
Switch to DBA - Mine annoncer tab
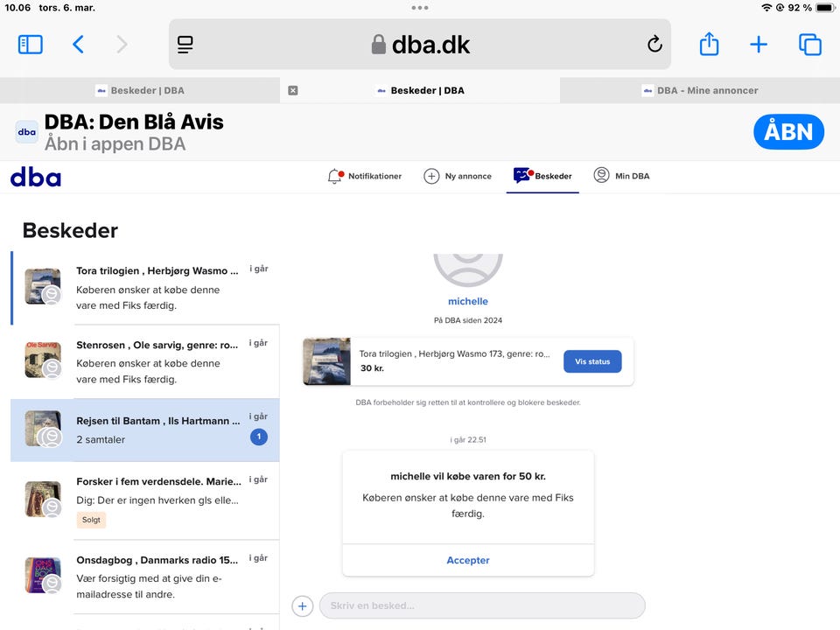point(700,90)
